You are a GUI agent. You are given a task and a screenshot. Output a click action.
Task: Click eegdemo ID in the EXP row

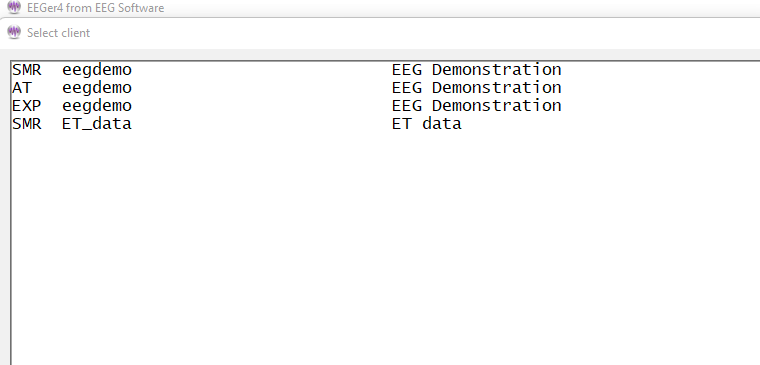click(97, 106)
